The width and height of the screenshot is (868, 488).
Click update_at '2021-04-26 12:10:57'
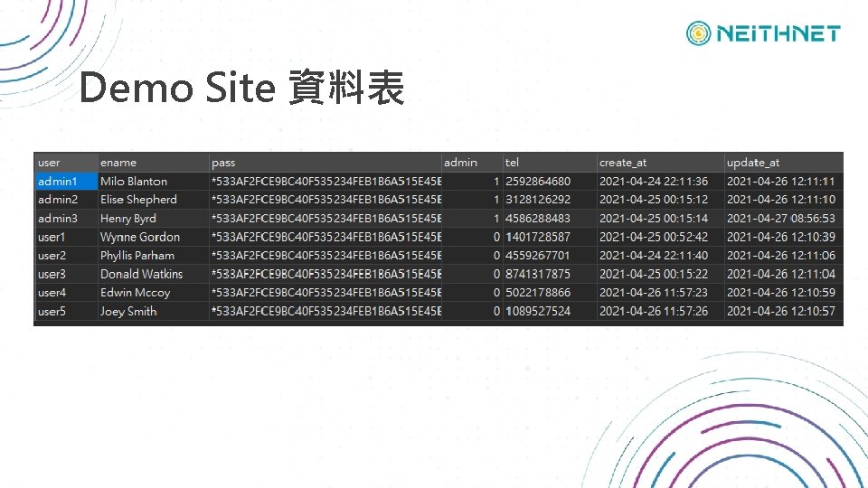point(781,311)
